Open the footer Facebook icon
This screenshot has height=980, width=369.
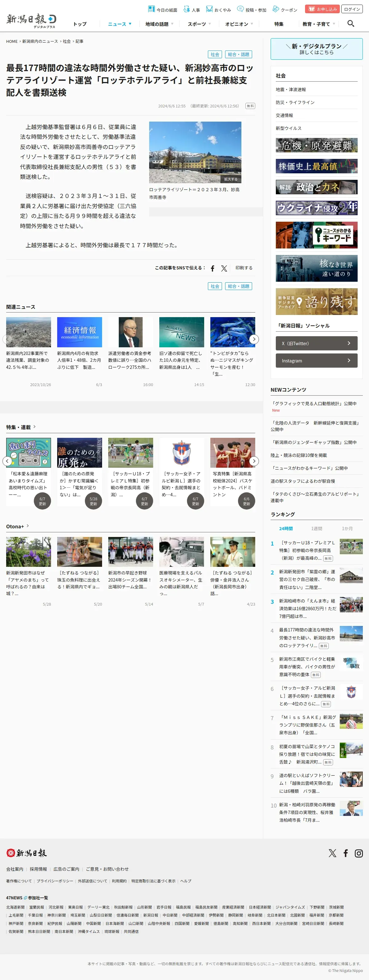tap(345, 853)
